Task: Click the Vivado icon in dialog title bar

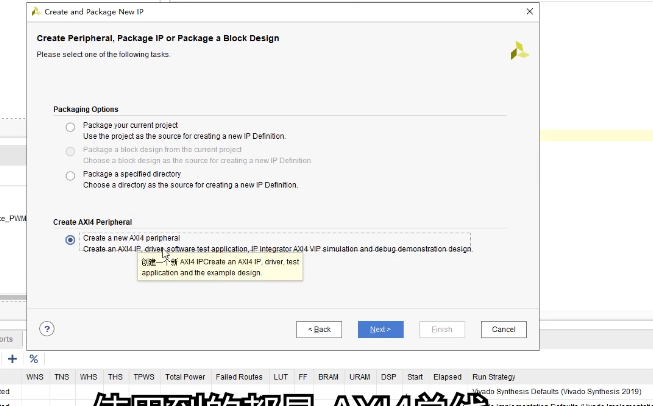Action: (36, 12)
